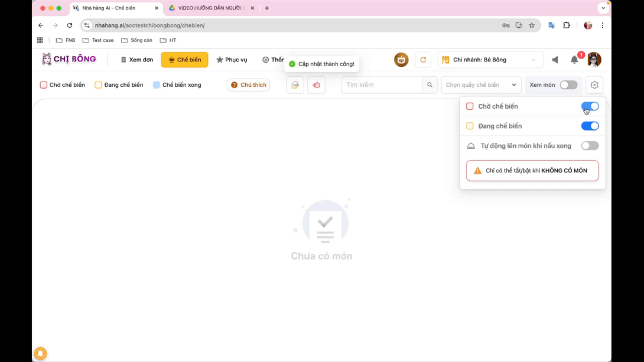Click the Tìm kiếm search field
Viewport: 644px width, 362px height.
pos(382,85)
